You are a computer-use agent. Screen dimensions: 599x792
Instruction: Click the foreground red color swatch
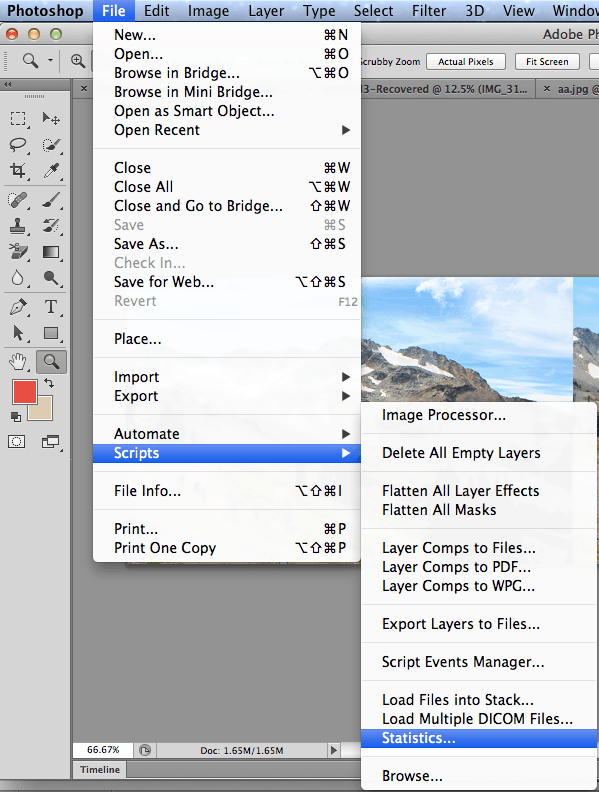(x=23, y=390)
